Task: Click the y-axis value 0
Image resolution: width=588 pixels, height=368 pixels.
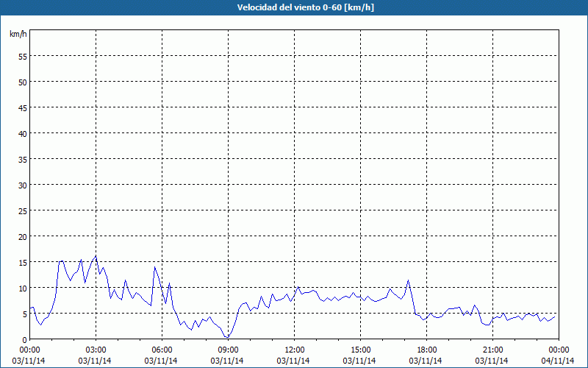Action: pos(25,340)
